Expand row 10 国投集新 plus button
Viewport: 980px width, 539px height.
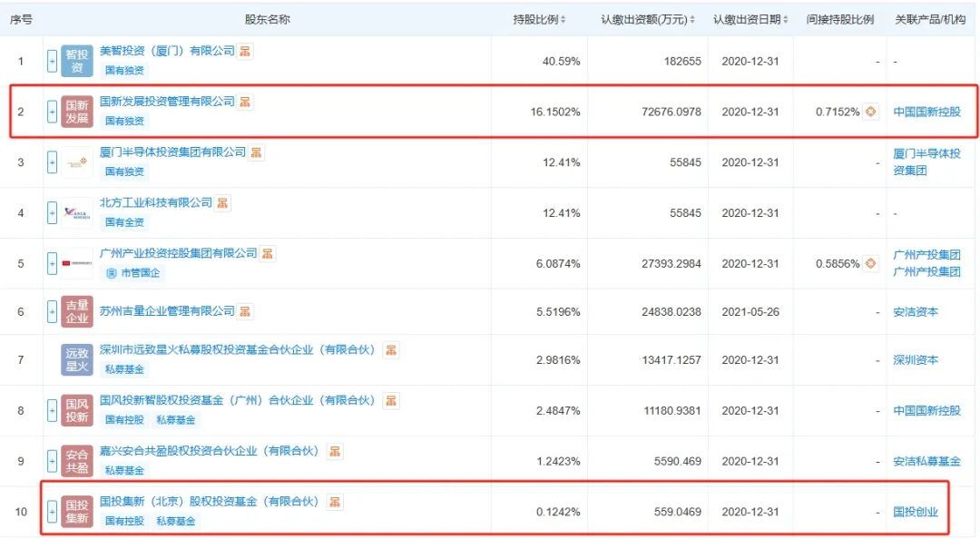click(x=52, y=511)
